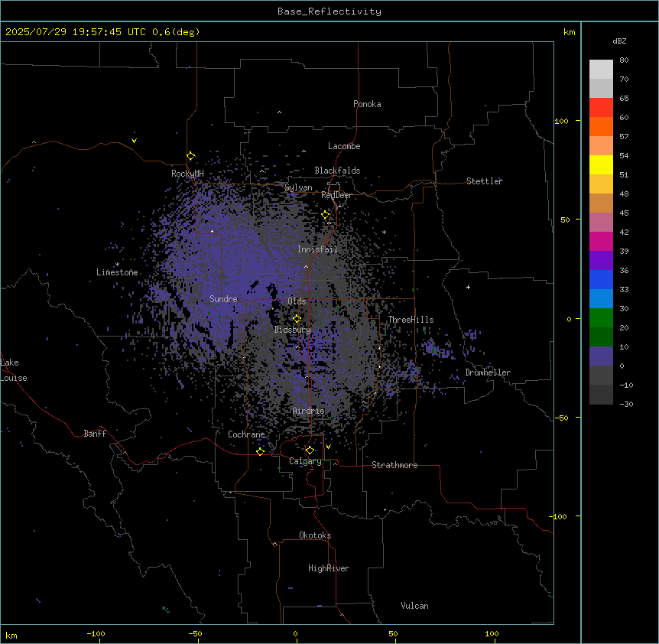
Task: Click the magenta 42 dBZ legend swatch
Action: tap(601, 241)
